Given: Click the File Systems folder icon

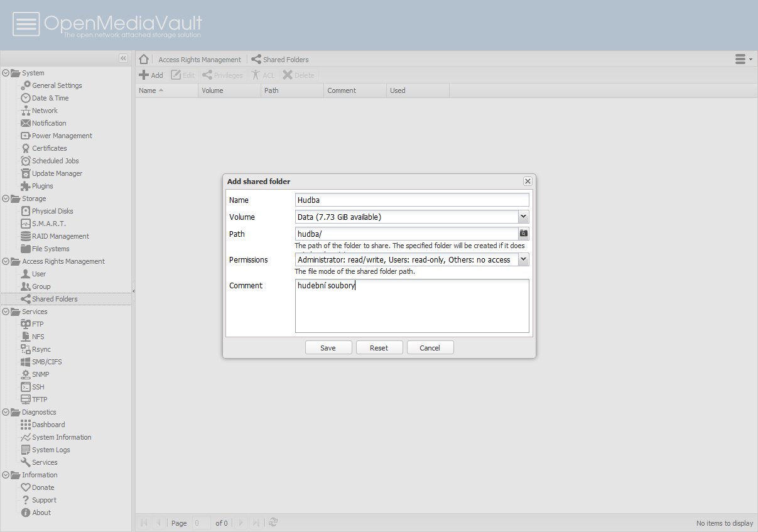Looking at the screenshot, I should [x=26, y=249].
